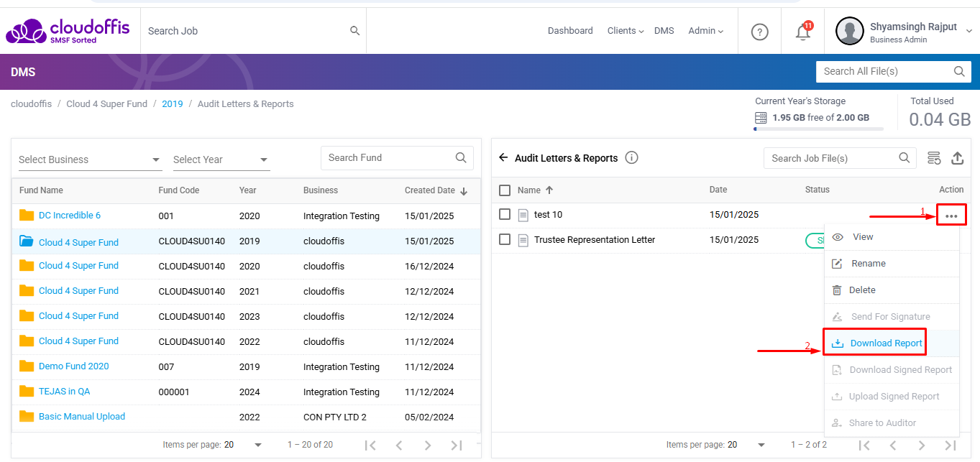Image resolution: width=980 pixels, height=462 pixels.
Task: Open notifications bell icon
Action: click(803, 32)
